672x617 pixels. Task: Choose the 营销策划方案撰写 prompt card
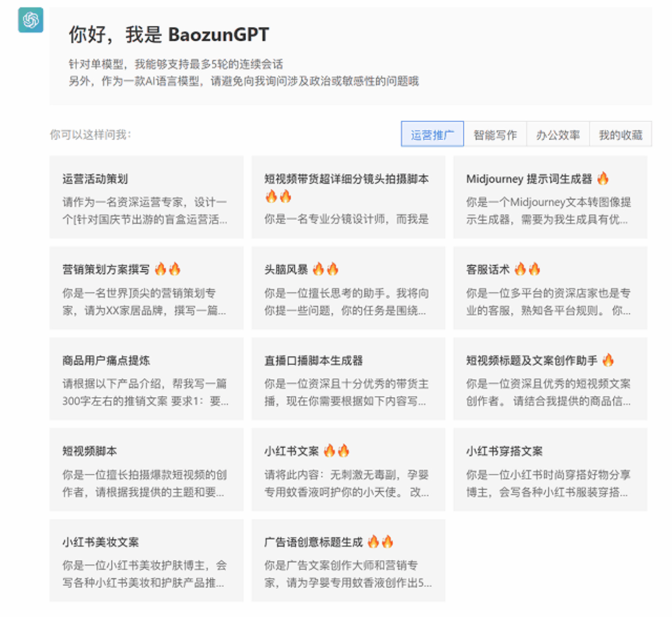[147, 288]
